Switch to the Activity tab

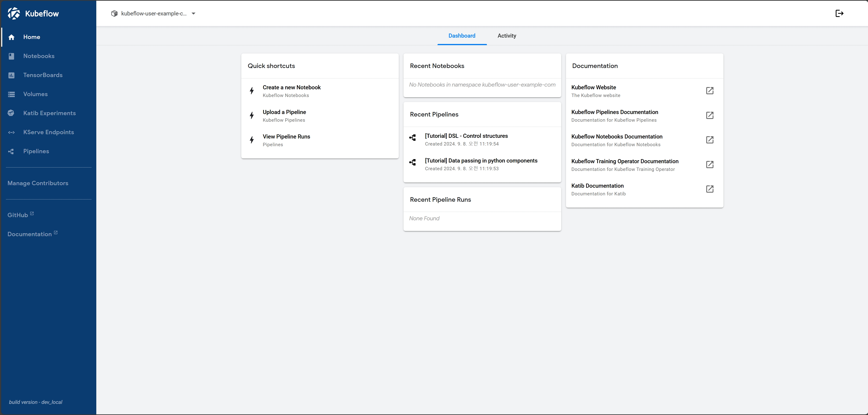click(506, 36)
